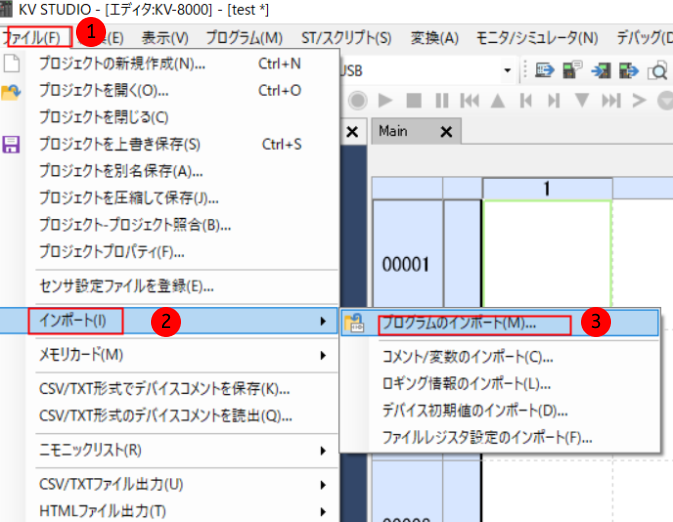
Task: Close the Main tab
Action: click(x=446, y=132)
